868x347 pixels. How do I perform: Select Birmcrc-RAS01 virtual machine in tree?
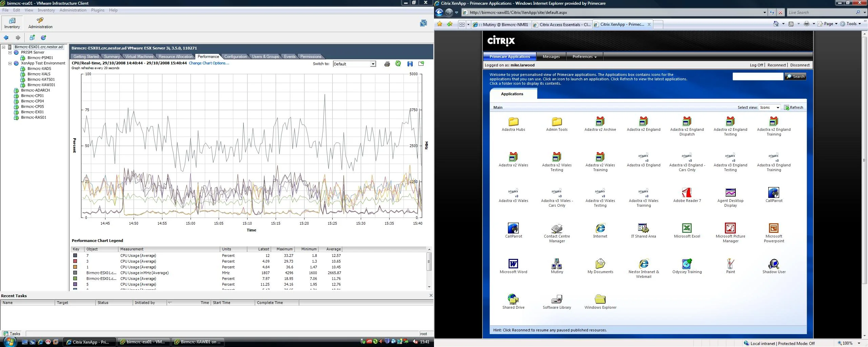[33, 118]
